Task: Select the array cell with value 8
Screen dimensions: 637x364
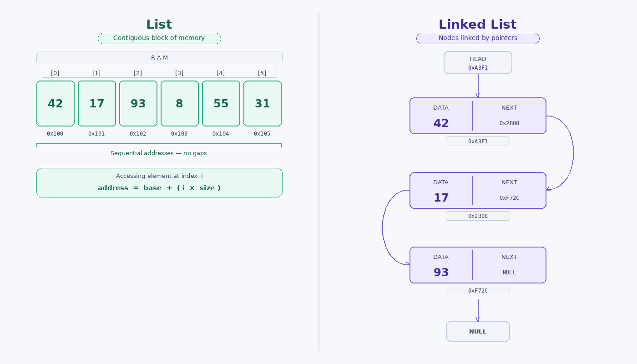Action: click(180, 104)
